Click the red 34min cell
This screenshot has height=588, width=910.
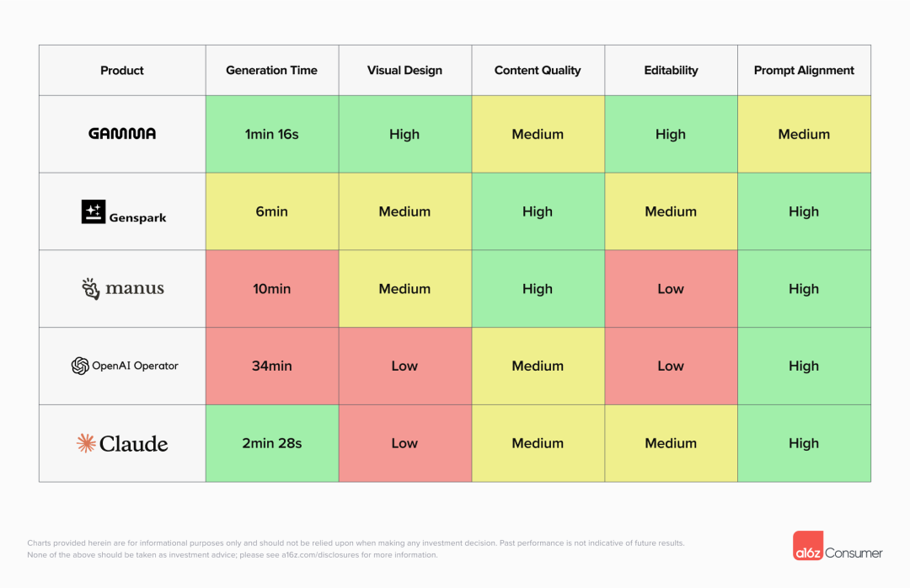[x=271, y=366]
